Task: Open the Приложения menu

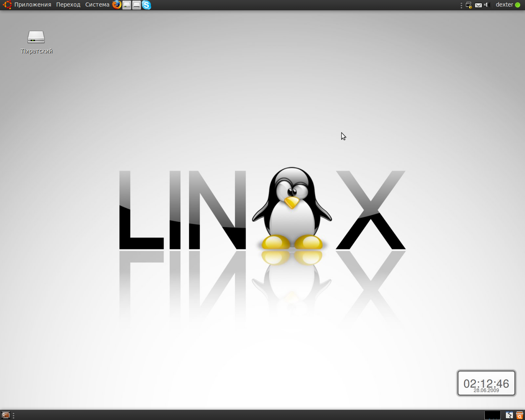Action: (33, 5)
